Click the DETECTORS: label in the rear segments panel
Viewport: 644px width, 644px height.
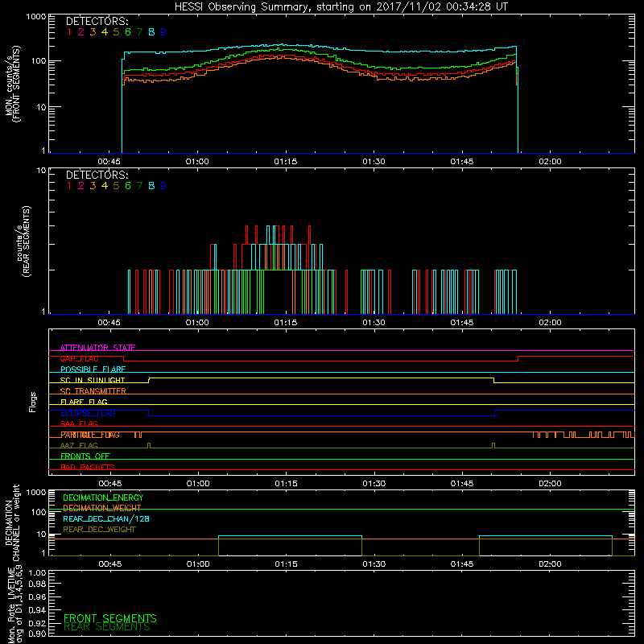pos(97,175)
